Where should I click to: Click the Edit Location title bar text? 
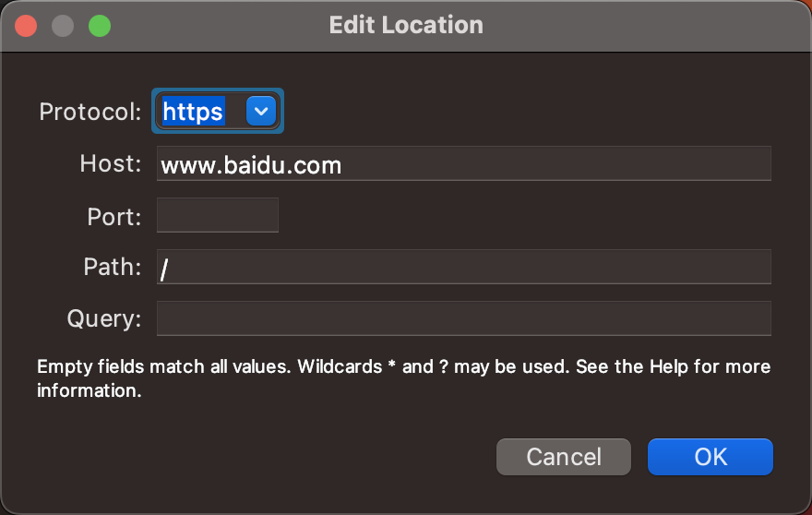[x=406, y=25]
